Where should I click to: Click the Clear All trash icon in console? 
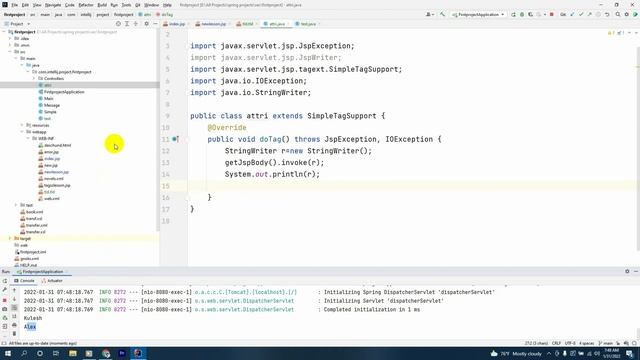[14, 334]
